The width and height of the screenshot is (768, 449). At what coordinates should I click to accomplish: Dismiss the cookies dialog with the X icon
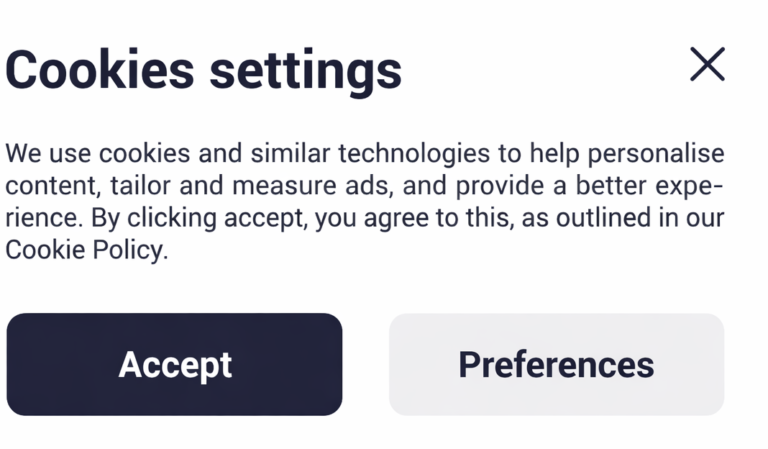707,65
